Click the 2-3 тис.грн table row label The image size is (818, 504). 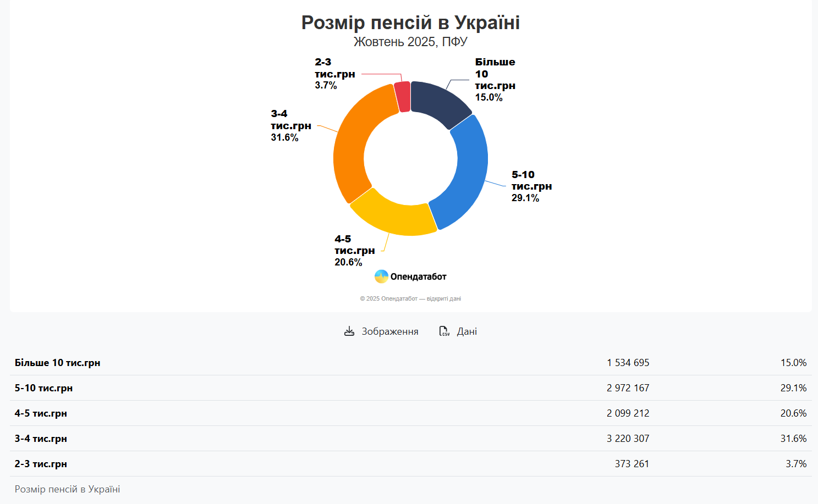[41, 464]
